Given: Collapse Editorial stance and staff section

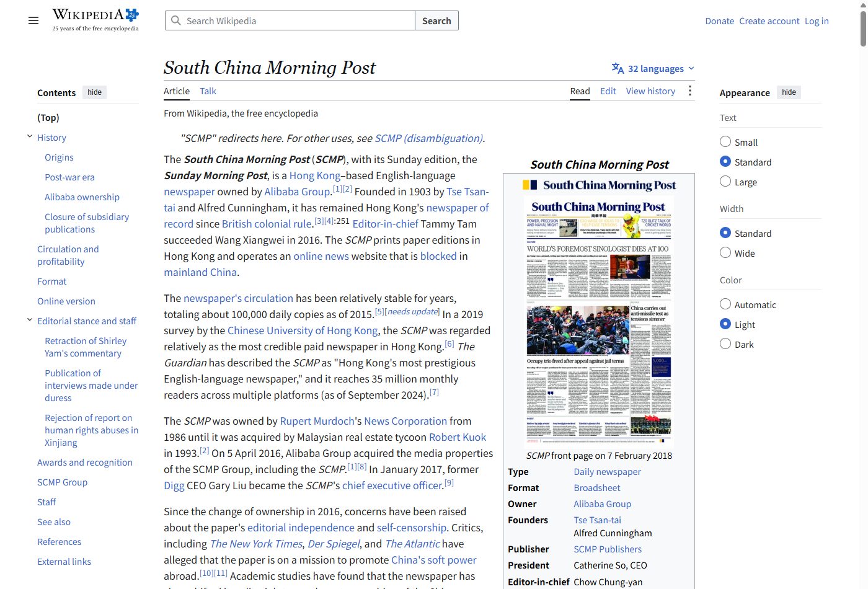Looking at the screenshot, I should (x=29, y=320).
